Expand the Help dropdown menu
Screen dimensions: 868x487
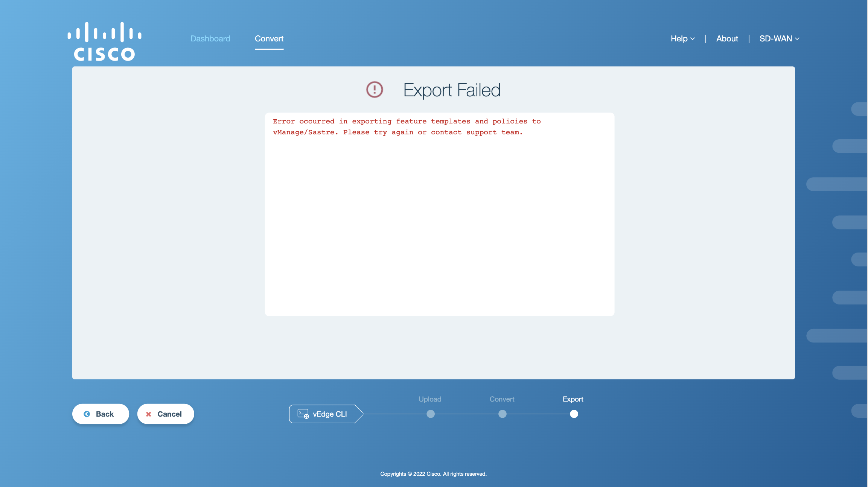[682, 39]
